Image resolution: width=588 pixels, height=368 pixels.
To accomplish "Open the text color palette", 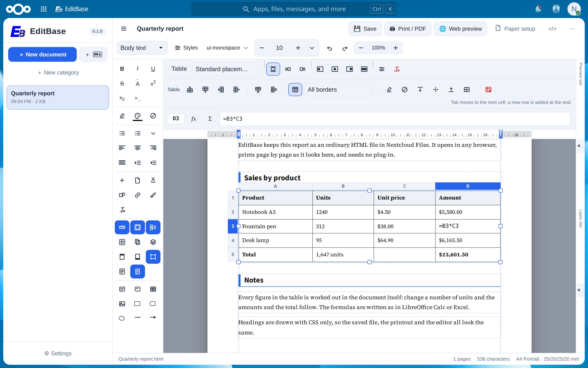I will pos(138,116).
